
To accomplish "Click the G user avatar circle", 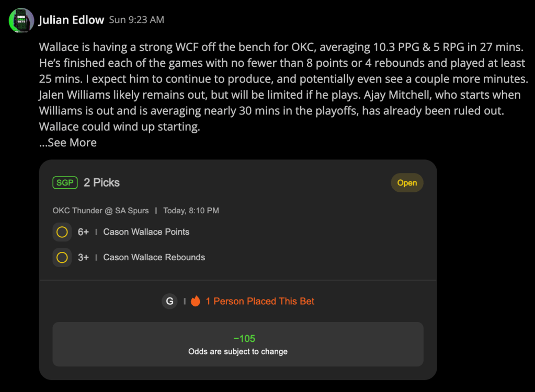I will (x=169, y=302).
